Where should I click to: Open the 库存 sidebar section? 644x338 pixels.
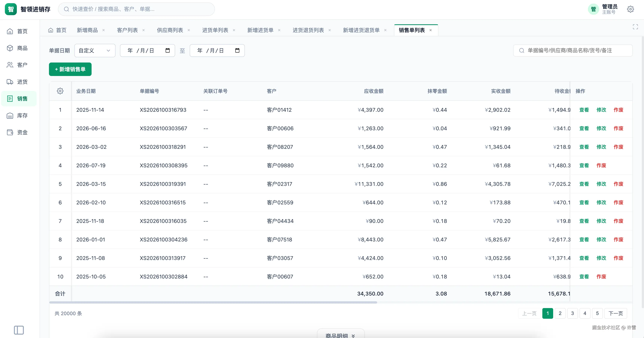[x=19, y=115]
